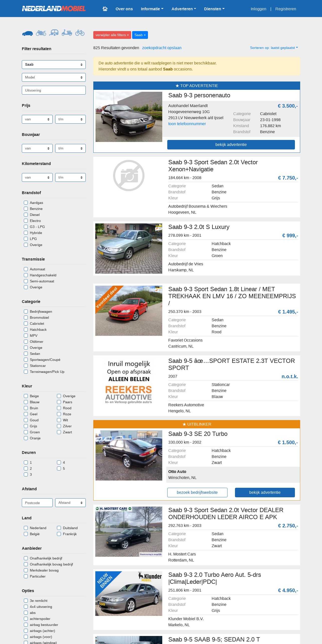Show phone number for Autohandel Maerlandt
The width and height of the screenshot is (322, 644).
coord(187,124)
